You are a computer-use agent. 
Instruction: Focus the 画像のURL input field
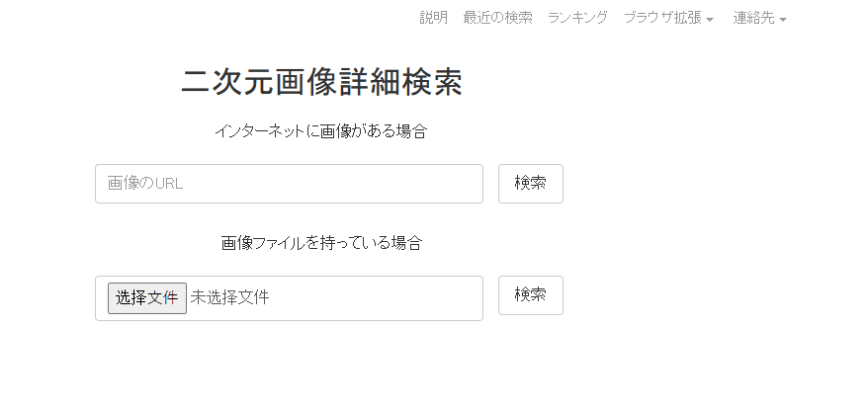click(x=289, y=184)
